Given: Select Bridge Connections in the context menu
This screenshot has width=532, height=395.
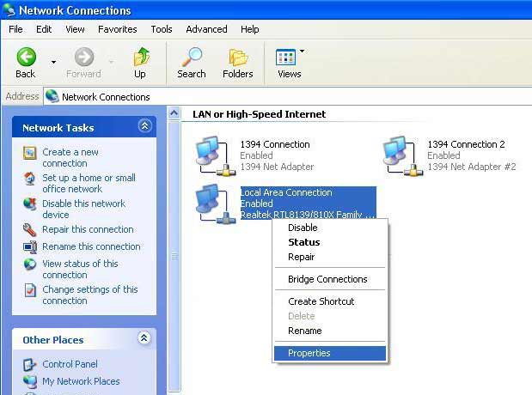Looking at the screenshot, I should (x=331, y=279).
